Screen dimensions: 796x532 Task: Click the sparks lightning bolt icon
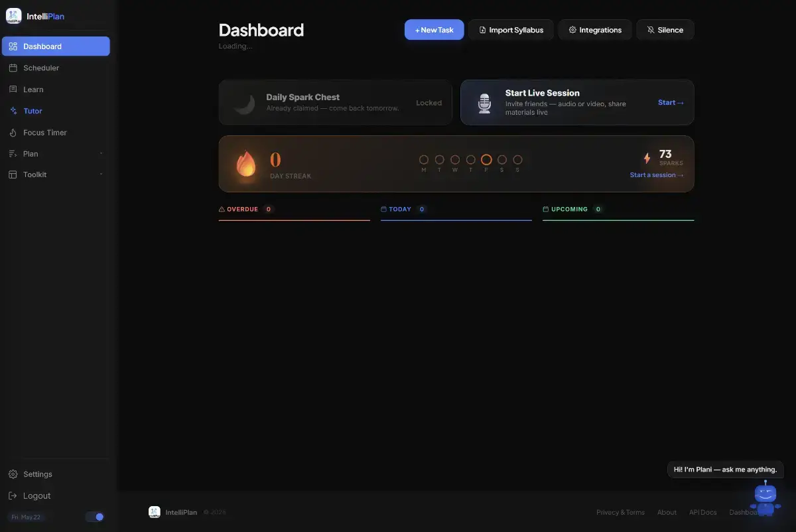tap(647, 159)
